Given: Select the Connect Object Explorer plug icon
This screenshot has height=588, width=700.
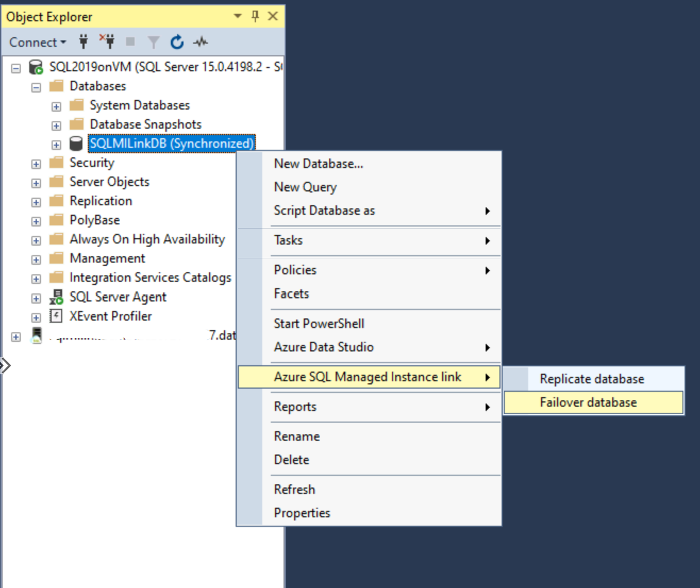Looking at the screenshot, I should click(83, 41).
